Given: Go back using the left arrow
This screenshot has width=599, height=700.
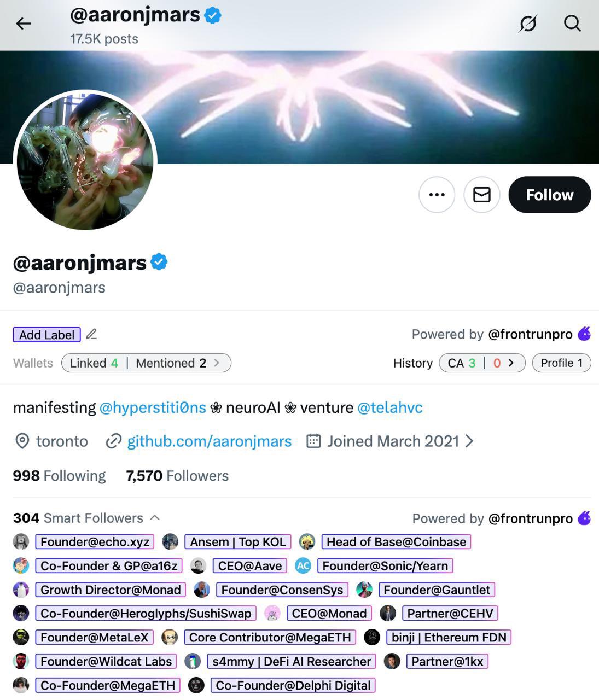Looking at the screenshot, I should tap(24, 24).
